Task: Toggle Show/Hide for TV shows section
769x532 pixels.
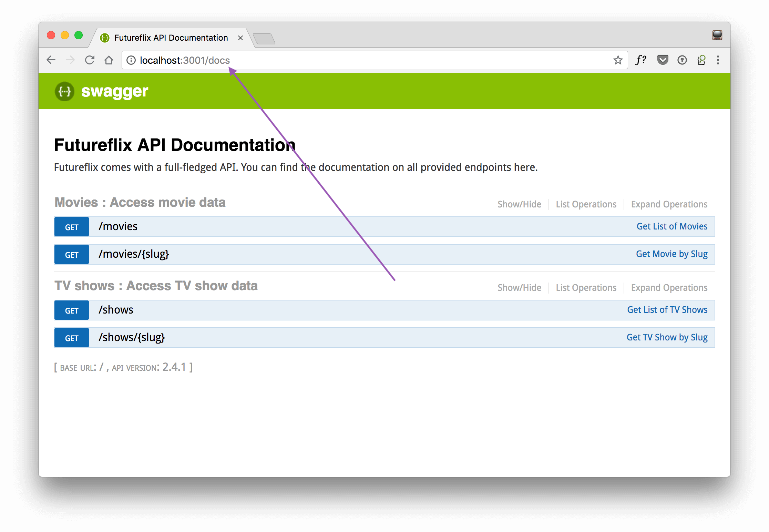Action: (519, 287)
